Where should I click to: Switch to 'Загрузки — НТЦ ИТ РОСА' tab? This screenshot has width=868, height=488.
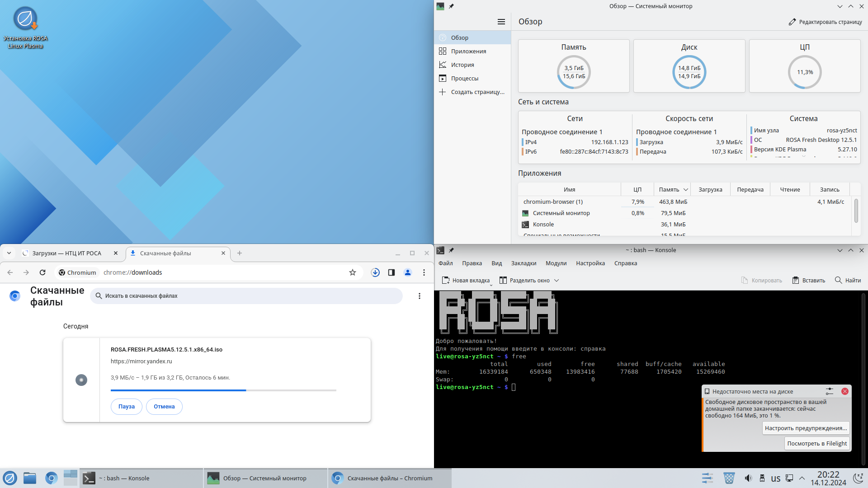pyautogui.click(x=67, y=253)
